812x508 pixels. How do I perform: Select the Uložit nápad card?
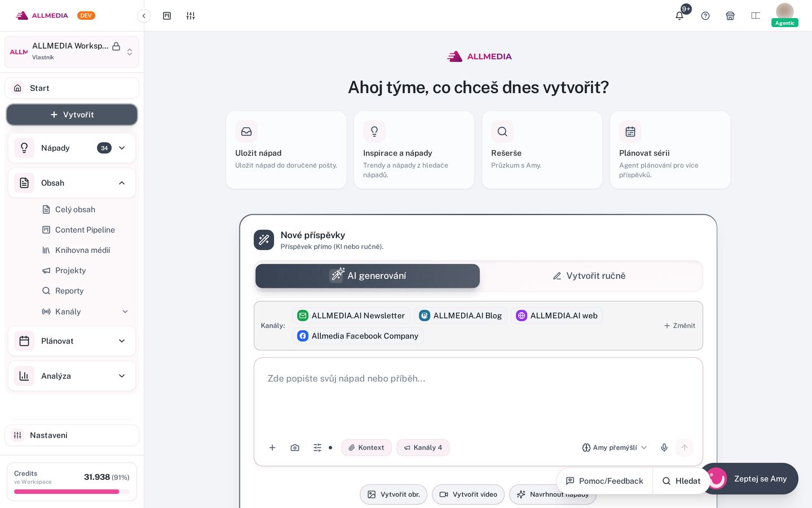pos(286,150)
